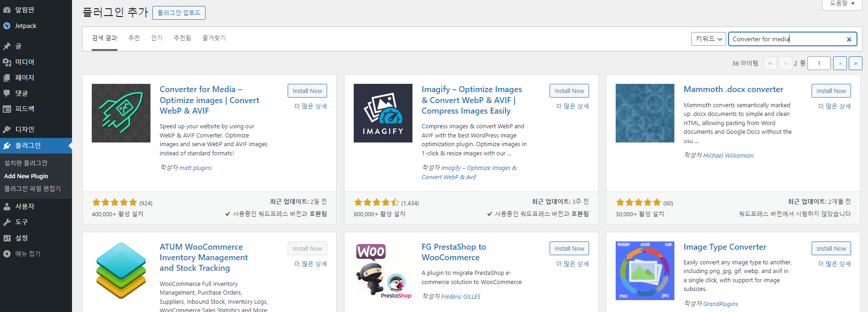Image resolution: width=868 pixels, height=312 pixels.
Task: Click FG PrestaShop to WooCommerce thumbnail
Action: tap(383, 271)
